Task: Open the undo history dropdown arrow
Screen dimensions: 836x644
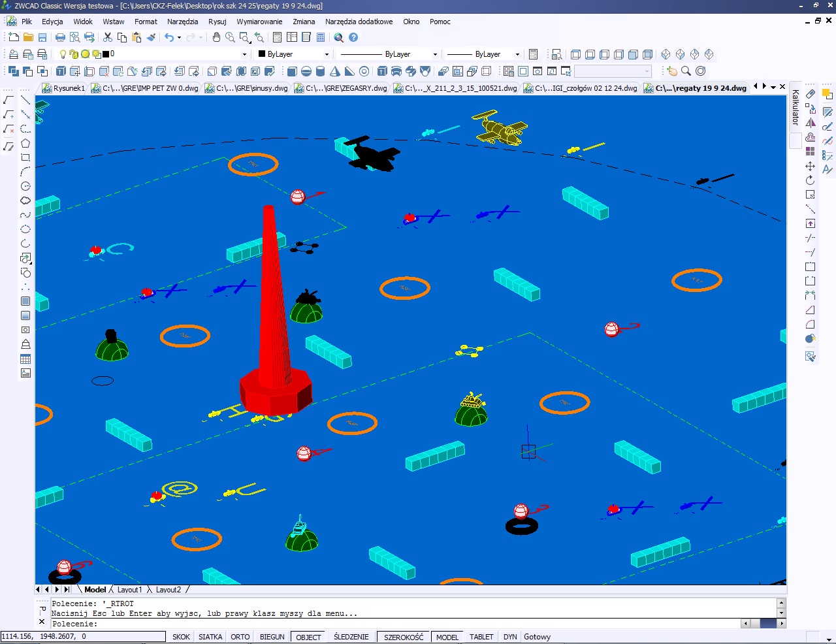Action: pyautogui.click(x=180, y=37)
